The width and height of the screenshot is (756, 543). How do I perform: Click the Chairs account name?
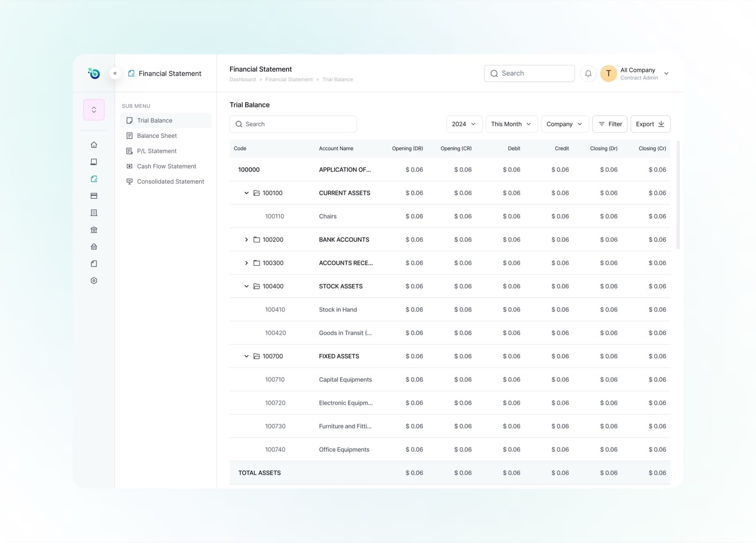pyautogui.click(x=328, y=216)
